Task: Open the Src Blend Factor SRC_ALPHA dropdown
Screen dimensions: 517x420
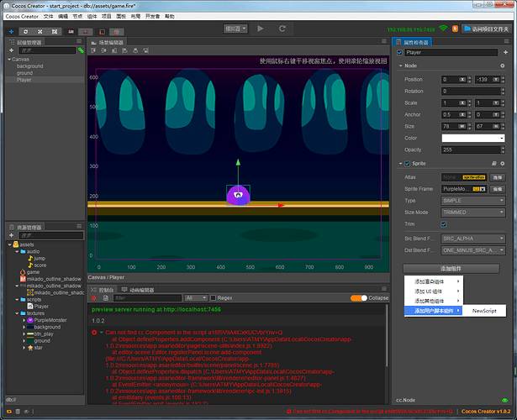Action: point(473,239)
